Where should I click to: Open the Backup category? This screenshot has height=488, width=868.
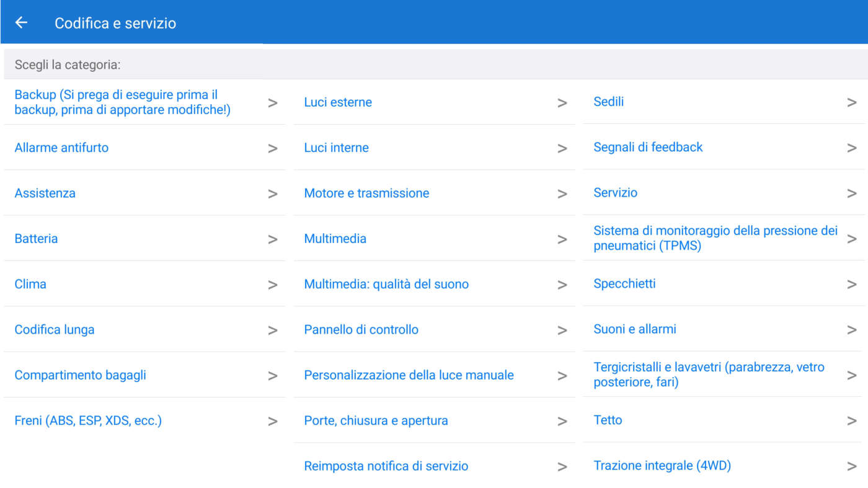pyautogui.click(x=123, y=102)
